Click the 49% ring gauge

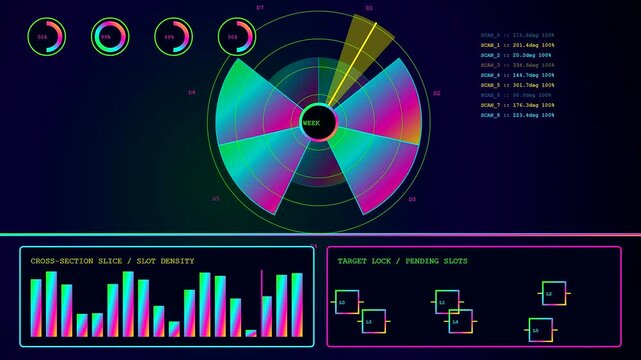click(173, 37)
